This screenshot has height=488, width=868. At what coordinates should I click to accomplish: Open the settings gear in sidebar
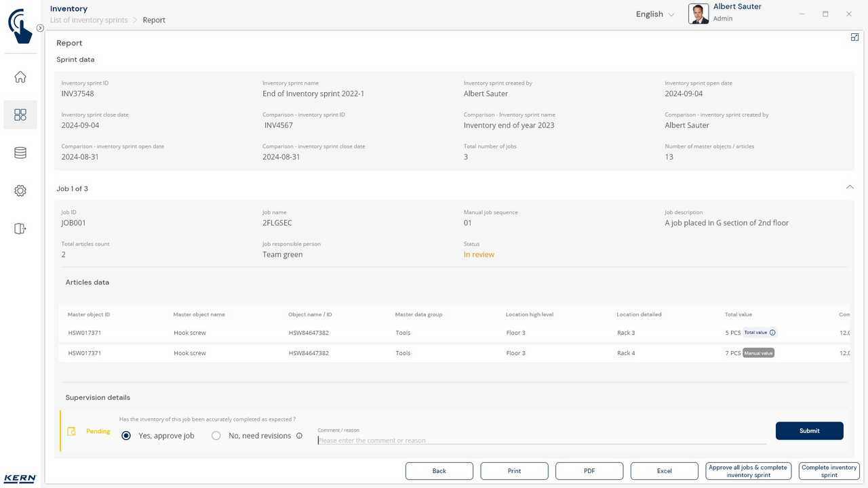[20, 191]
